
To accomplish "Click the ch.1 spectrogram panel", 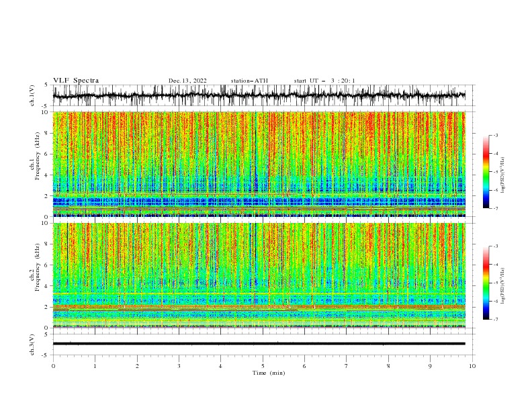I will point(259,164).
